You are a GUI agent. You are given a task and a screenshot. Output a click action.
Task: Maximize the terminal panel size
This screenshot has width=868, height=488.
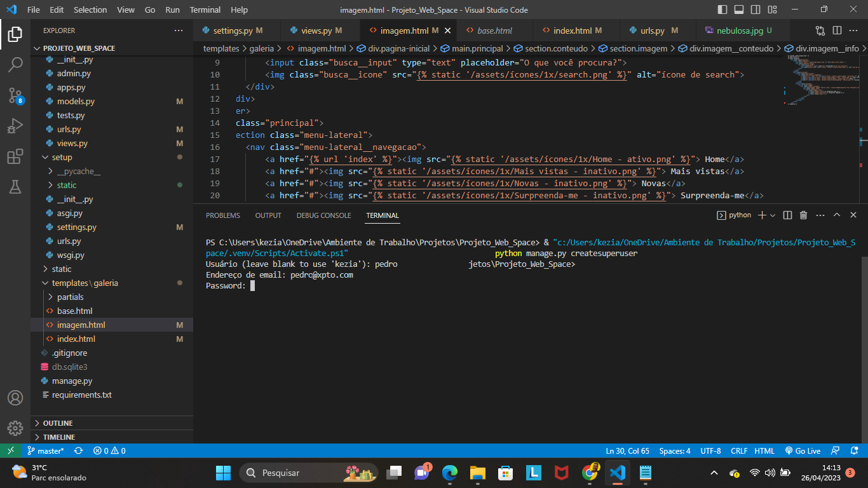(x=837, y=215)
